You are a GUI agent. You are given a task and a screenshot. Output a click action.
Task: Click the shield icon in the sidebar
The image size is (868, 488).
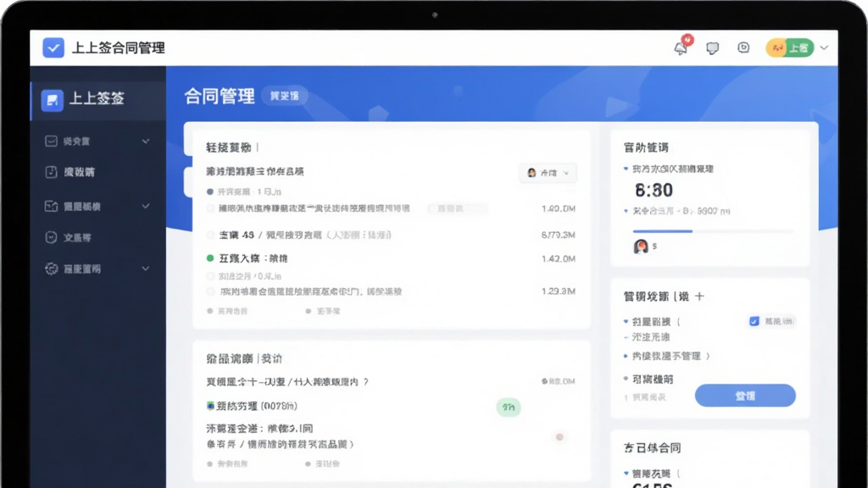point(51,237)
